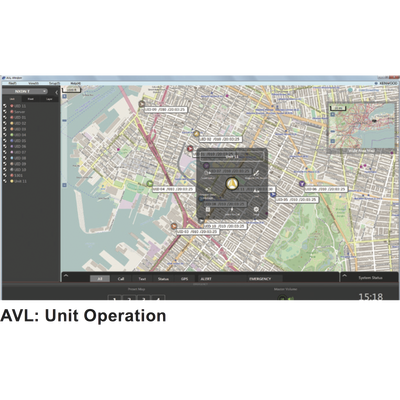Click the UID-05 blue marker on the map
This screenshot has width=400, height=400.
(x=273, y=195)
